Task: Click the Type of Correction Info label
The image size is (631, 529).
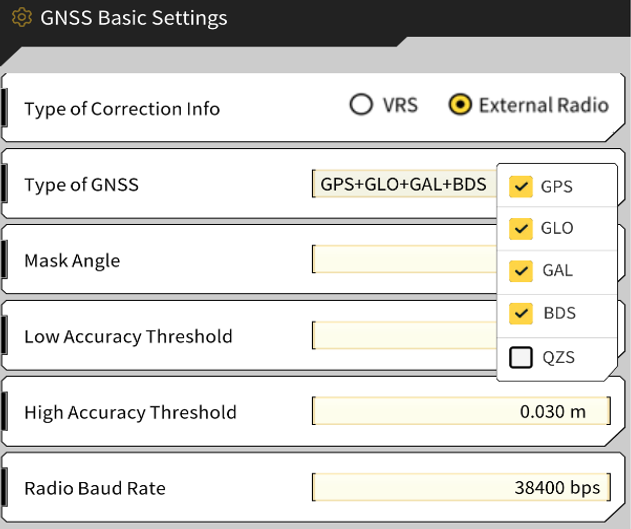Action: 122,109
